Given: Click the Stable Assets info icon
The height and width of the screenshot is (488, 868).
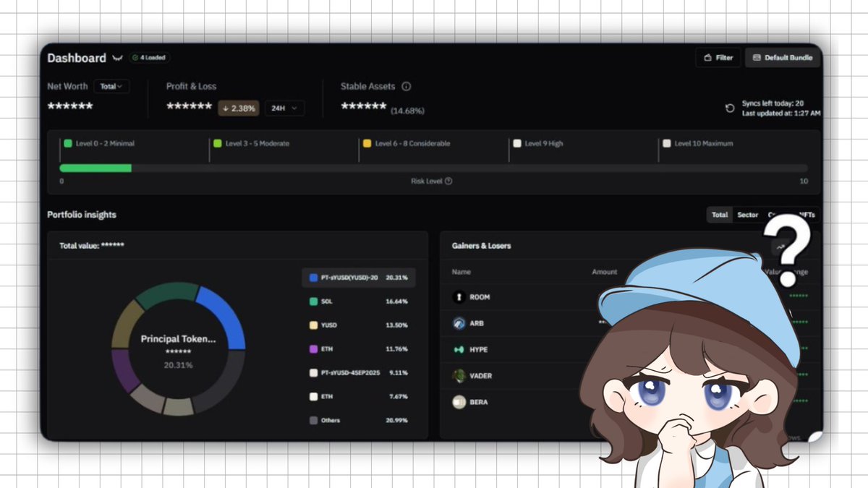Looking at the screenshot, I should coord(406,86).
